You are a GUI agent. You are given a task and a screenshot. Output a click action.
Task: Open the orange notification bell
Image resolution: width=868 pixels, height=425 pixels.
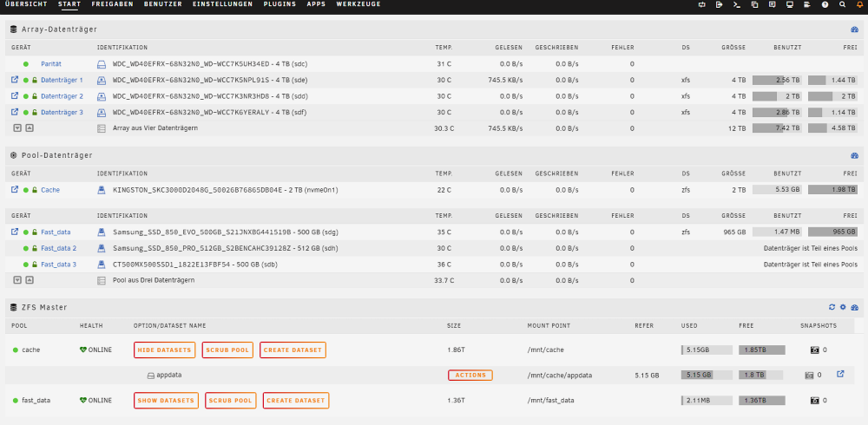tap(859, 4)
